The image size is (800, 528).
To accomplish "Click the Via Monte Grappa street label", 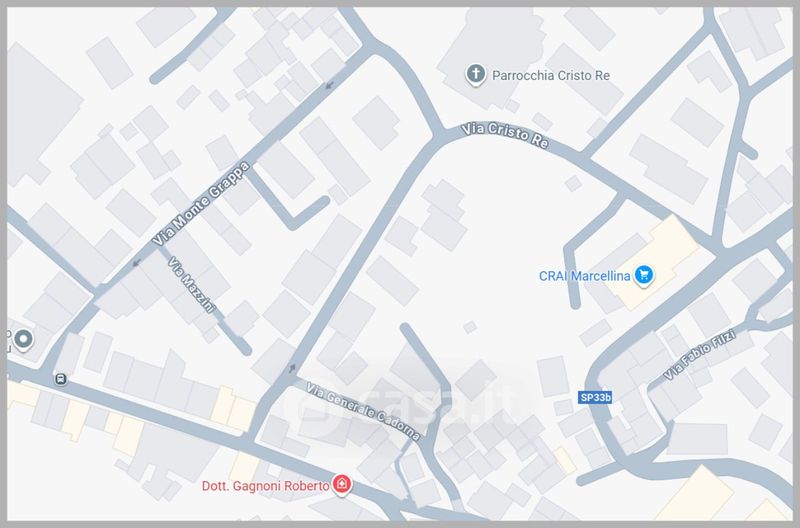I will 202,204.
